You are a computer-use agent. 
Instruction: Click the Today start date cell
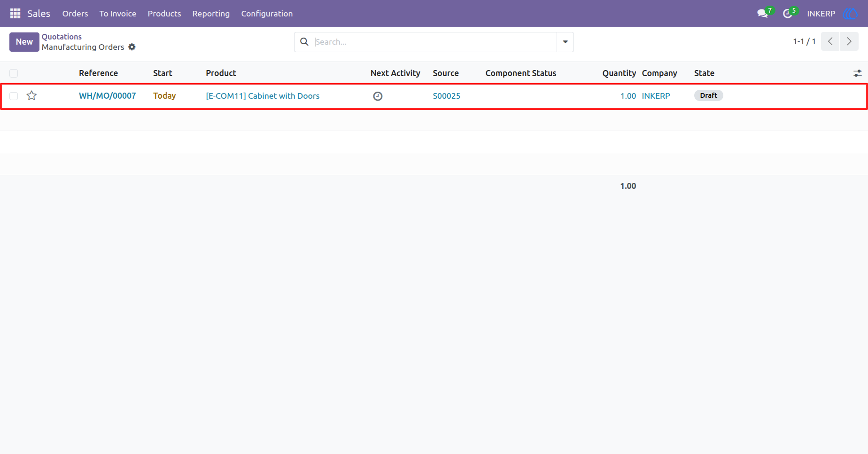click(164, 96)
